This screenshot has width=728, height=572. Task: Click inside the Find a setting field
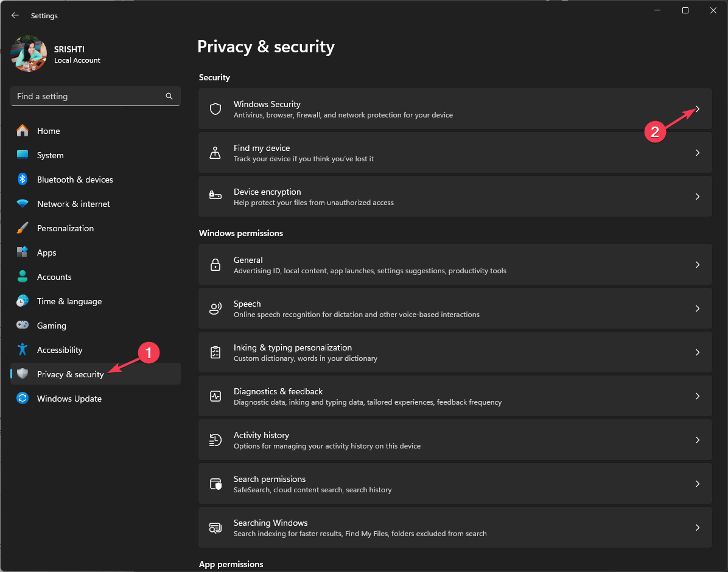[85, 96]
